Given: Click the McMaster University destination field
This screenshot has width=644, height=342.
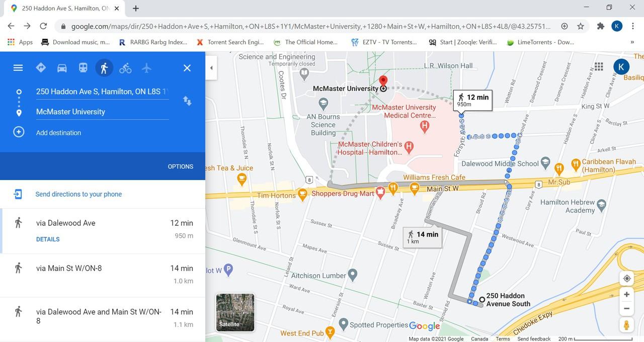Looking at the screenshot, I should (101, 112).
